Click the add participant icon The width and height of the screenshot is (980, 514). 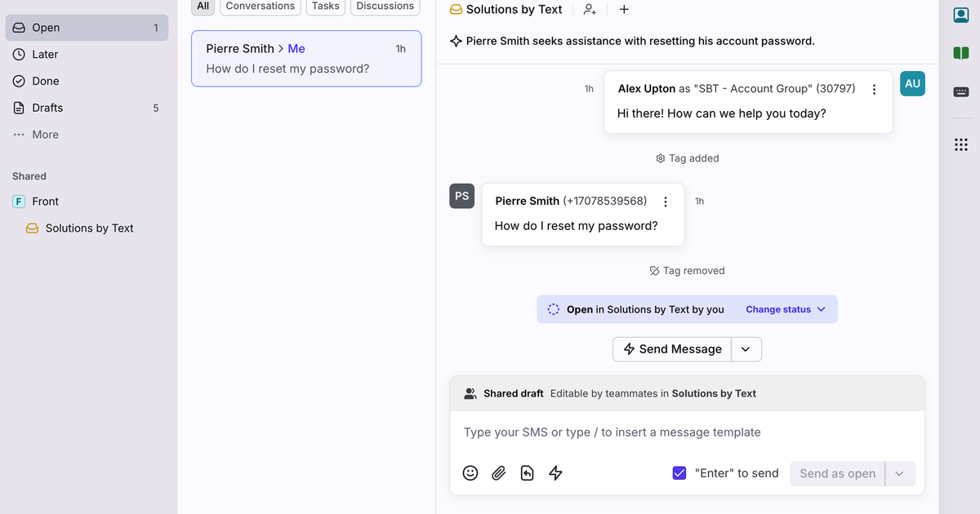[x=590, y=10]
